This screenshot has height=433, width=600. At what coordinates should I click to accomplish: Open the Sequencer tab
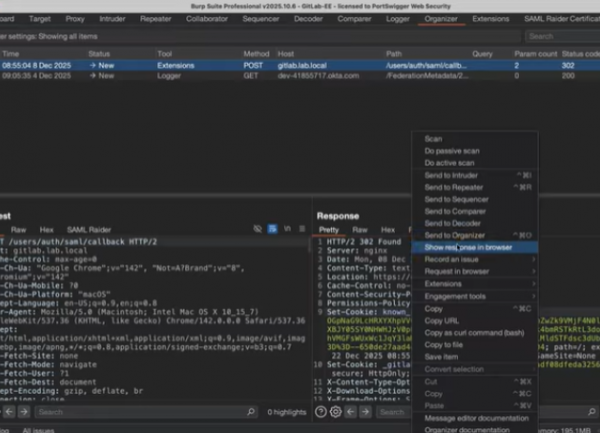point(261,19)
